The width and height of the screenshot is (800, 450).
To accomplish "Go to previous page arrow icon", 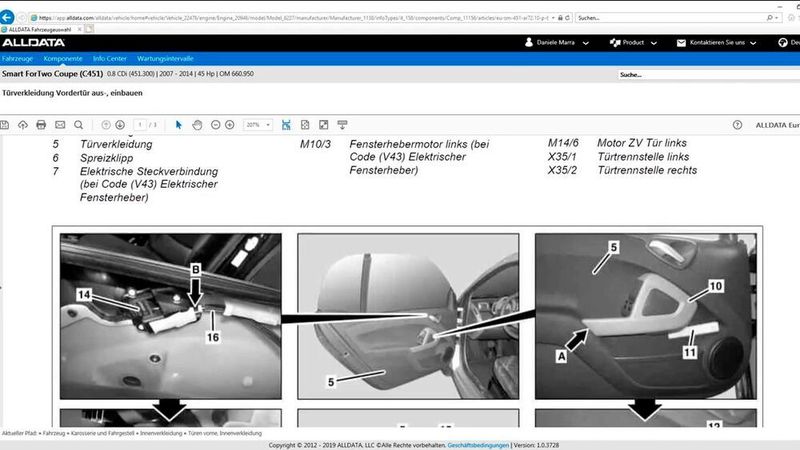I will (x=106, y=125).
